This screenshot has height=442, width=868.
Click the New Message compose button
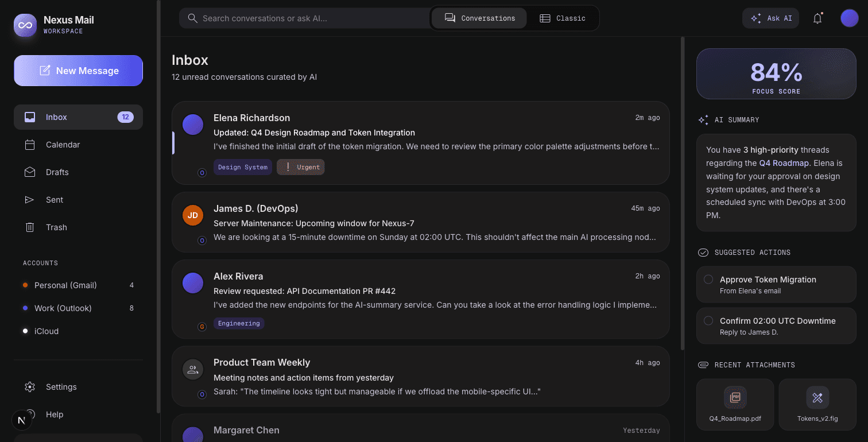pos(78,71)
